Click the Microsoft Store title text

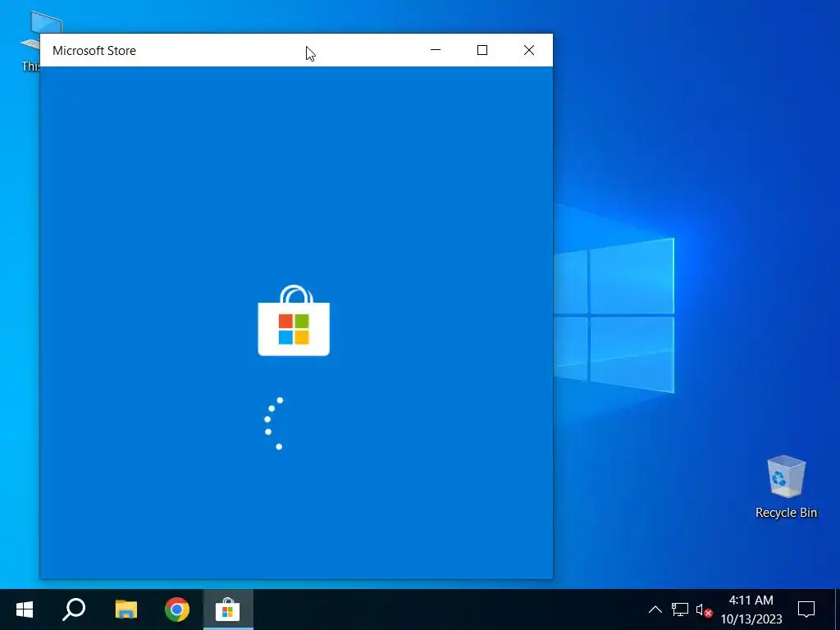pyautogui.click(x=94, y=50)
